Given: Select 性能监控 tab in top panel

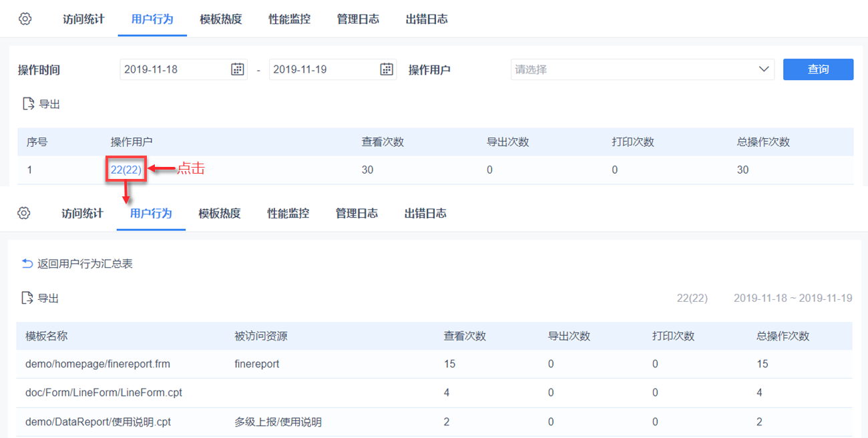Looking at the screenshot, I should (x=289, y=19).
